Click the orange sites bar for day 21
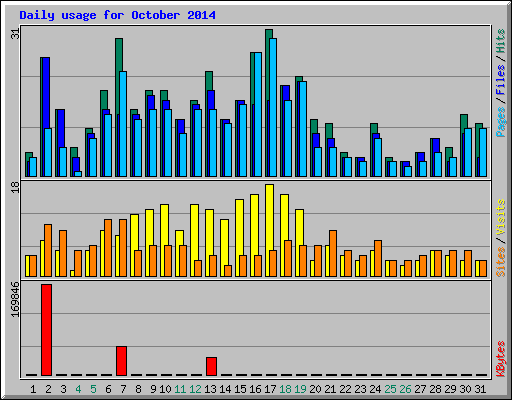512x400 pixels. pyautogui.click(x=333, y=253)
